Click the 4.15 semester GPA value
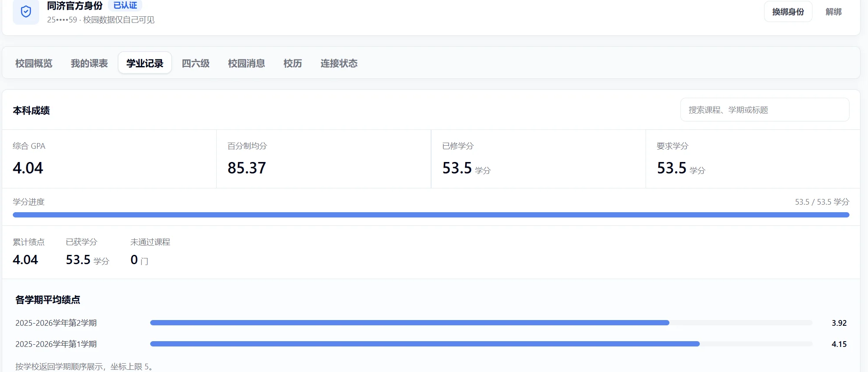Screen dimensions: 868x372 839,344
